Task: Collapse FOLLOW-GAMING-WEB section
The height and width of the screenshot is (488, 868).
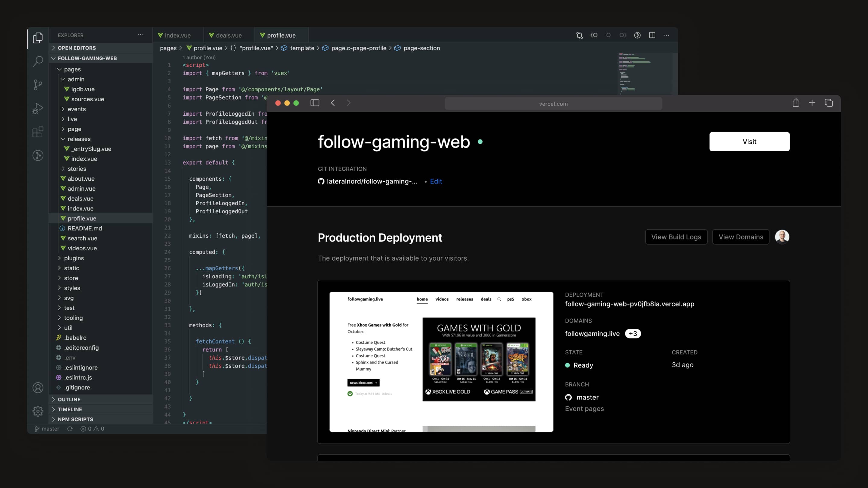Action: pos(101,58)
